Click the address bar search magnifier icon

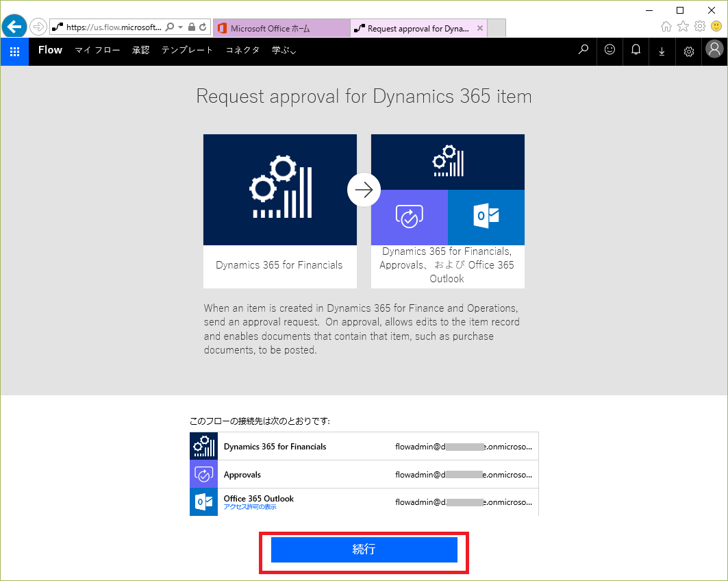[170, 27]
